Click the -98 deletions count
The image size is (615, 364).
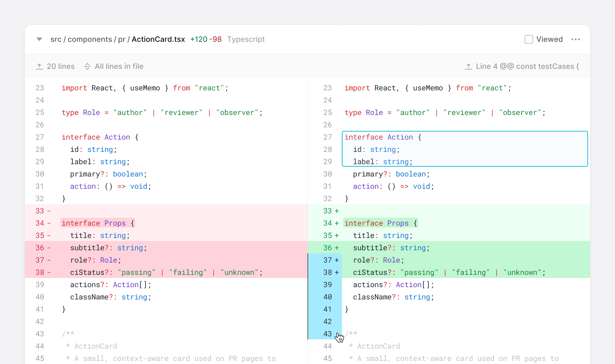coord(215,39)
